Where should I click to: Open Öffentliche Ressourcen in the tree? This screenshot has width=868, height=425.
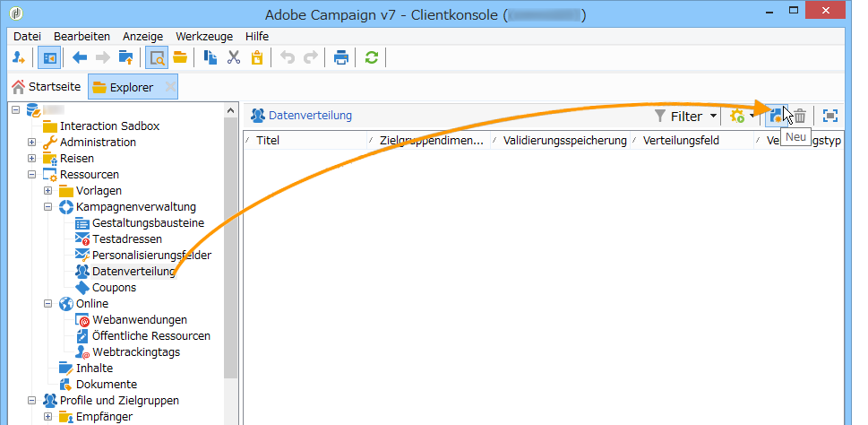[151, 336]
